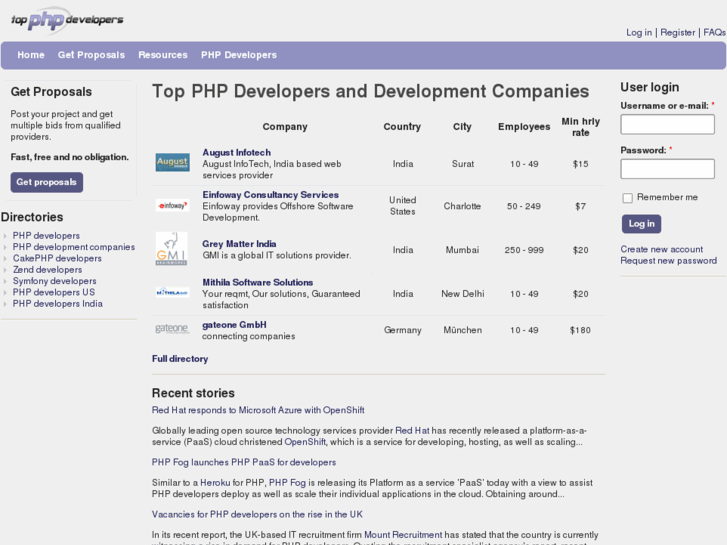This screenshot has width=727, height=545.
Task: Click Create new account link
Action: click(x=662, y=249)
